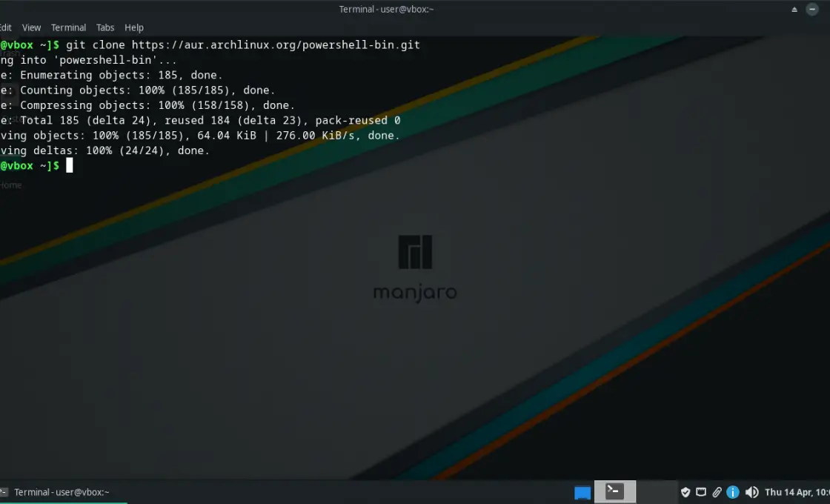Click the "deltas: 100% (24/24), done." line
This screenshot has width=830, height=504.
pyautogui.click(x=104, y=150)
